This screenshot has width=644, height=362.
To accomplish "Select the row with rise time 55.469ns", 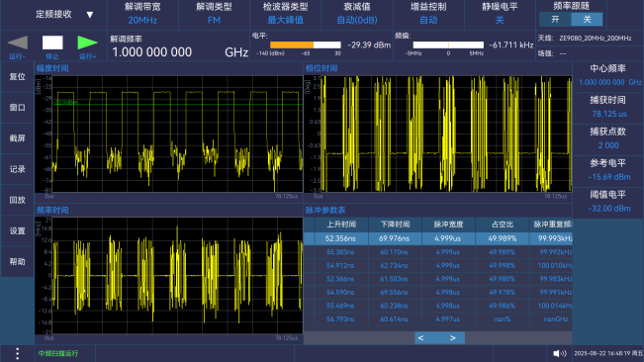I will tap(438, 306).
